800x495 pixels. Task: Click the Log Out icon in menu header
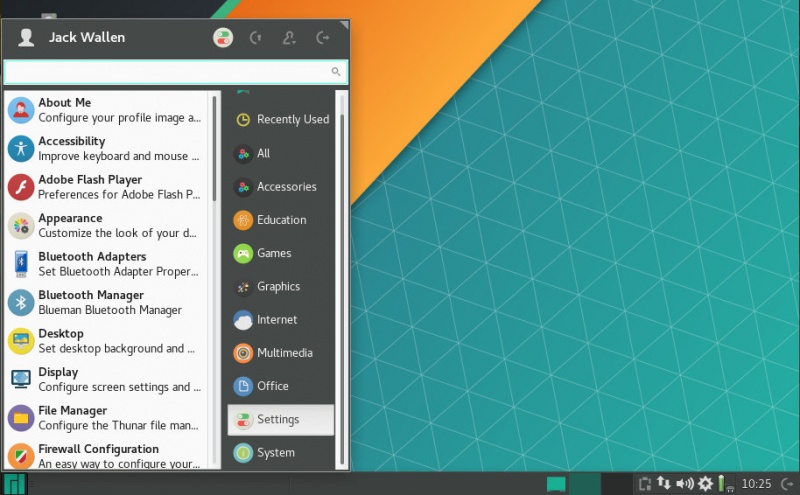(x=322, y=38)
